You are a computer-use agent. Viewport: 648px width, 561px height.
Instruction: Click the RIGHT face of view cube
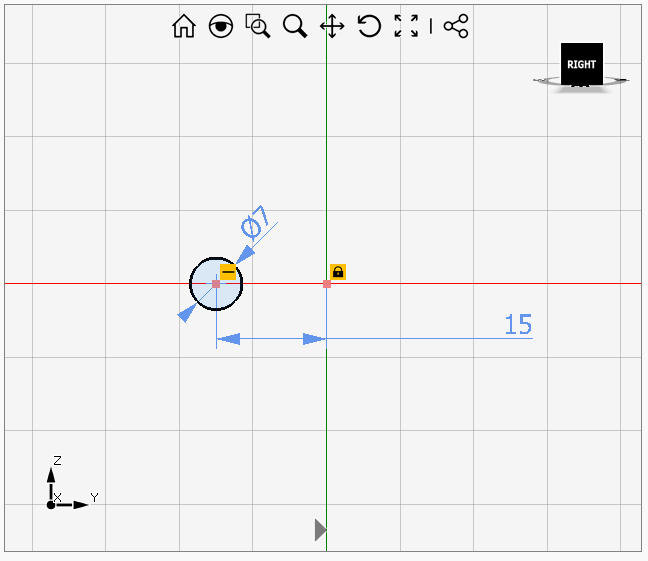[x=581, y=64]
